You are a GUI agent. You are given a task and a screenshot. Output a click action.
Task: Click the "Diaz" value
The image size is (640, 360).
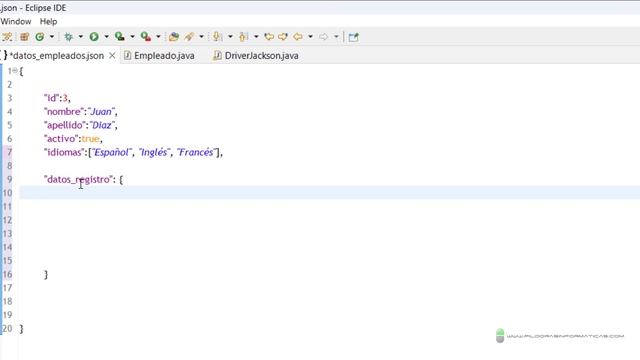[102, 125]
